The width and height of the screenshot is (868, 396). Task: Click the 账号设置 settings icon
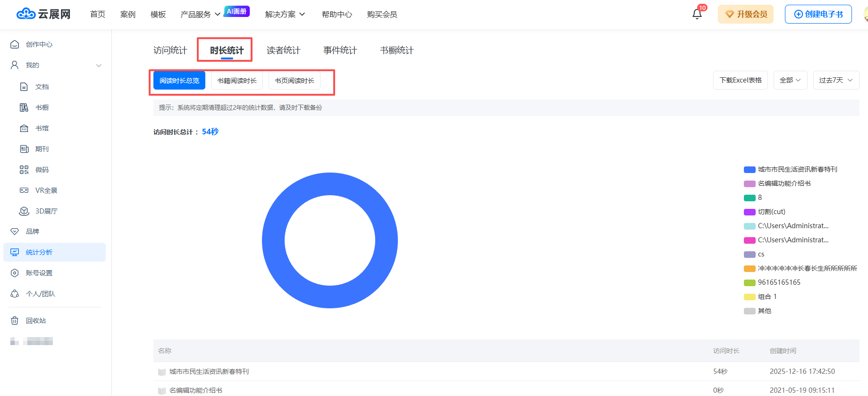click(15, 273)
